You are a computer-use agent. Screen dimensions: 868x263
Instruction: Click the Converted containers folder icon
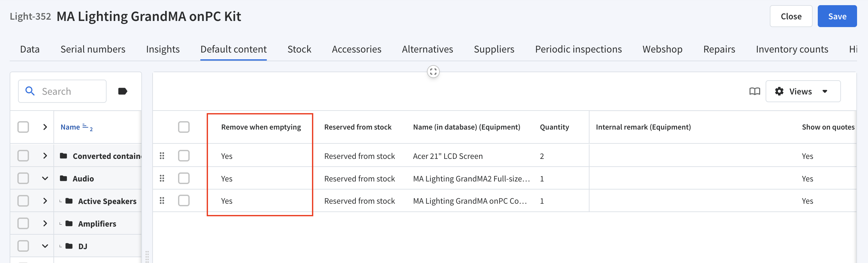63,156
